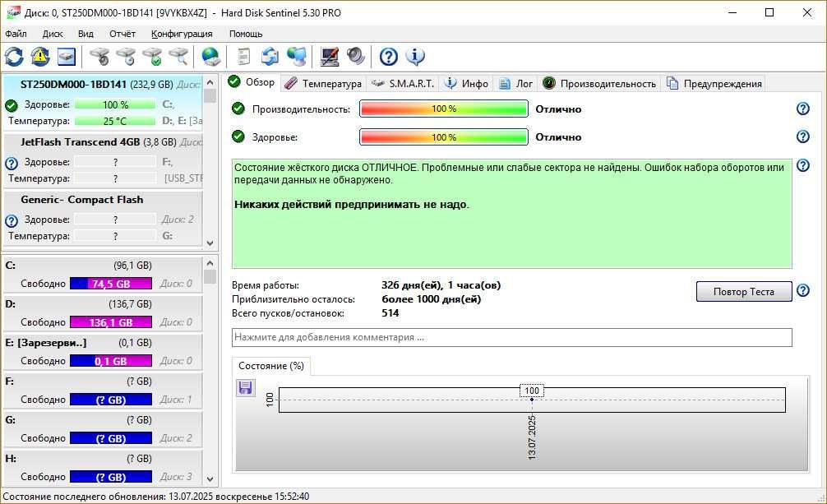Screen dimensions: 827x504
Task: Click the 326 дня(ей), 1 часа(ов) value
Action: tap(441, 285)
